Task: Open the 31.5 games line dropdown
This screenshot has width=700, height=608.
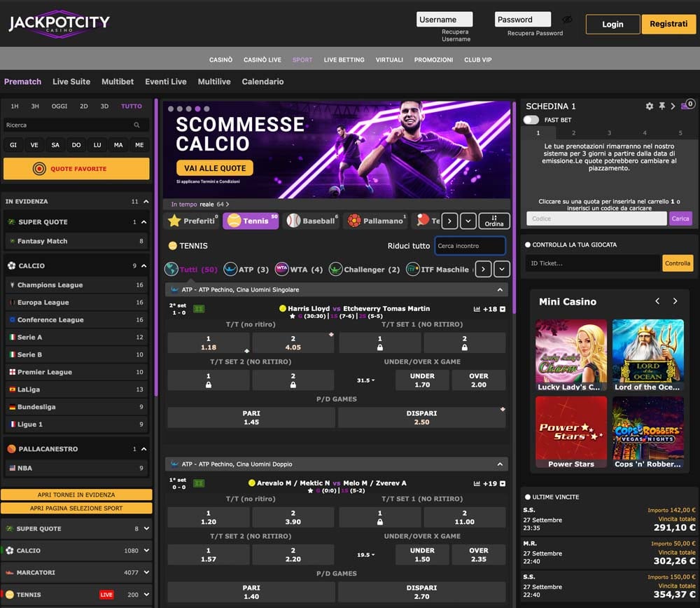Action: 365,380
